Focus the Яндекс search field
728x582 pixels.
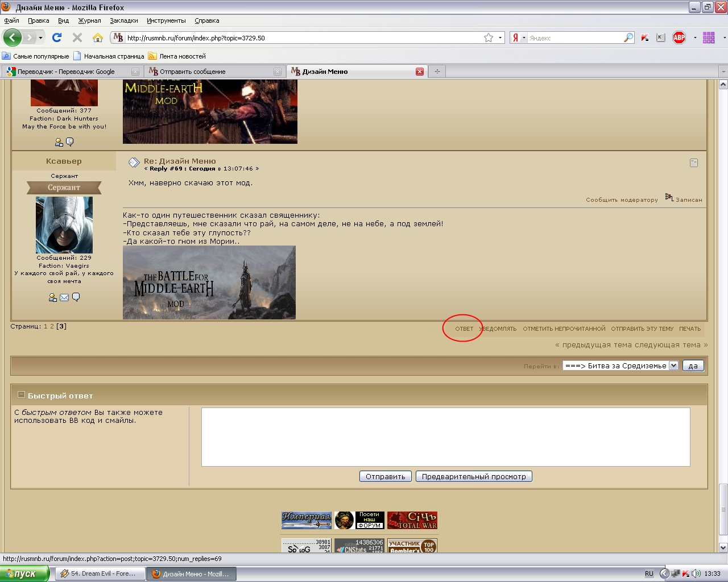coord(575,38)
